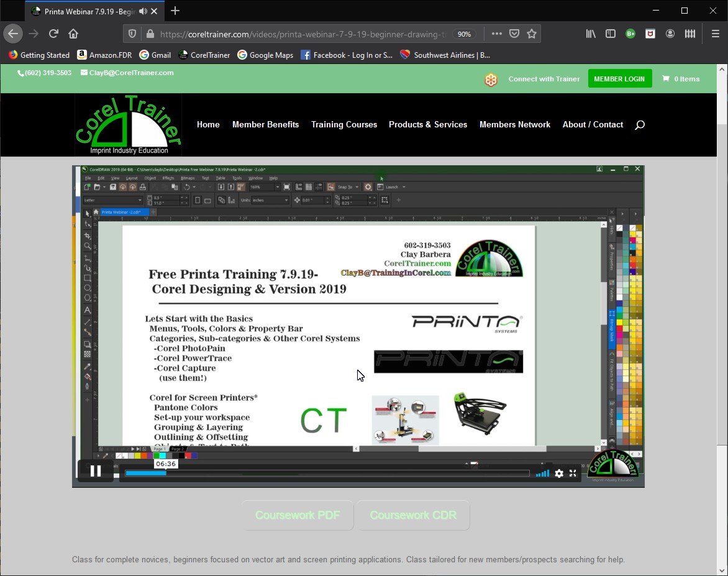The image size is (728, 576).
Task: Go to the browser home page
Action: (x=73, y=34)
